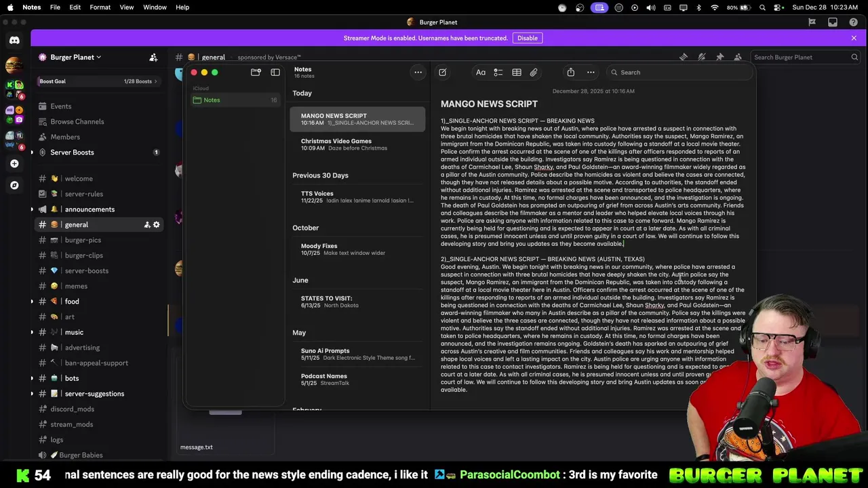
Task: Open Server Boosts
Action: tap(98, 152)
